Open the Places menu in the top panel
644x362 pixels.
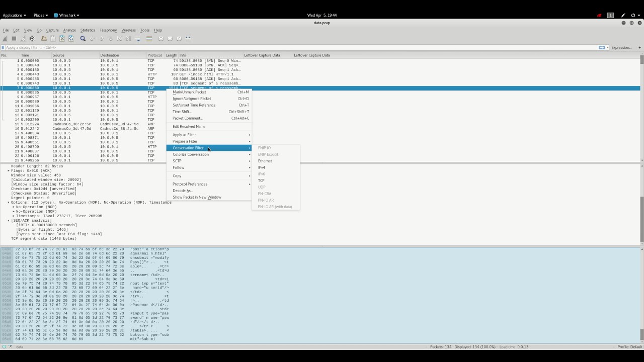point(40,15)
